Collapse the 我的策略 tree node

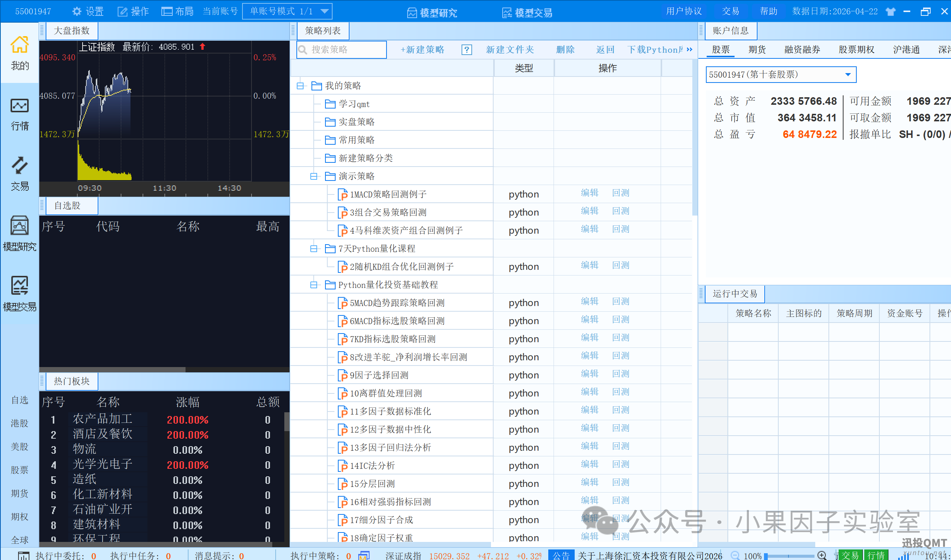click(300, 86)
